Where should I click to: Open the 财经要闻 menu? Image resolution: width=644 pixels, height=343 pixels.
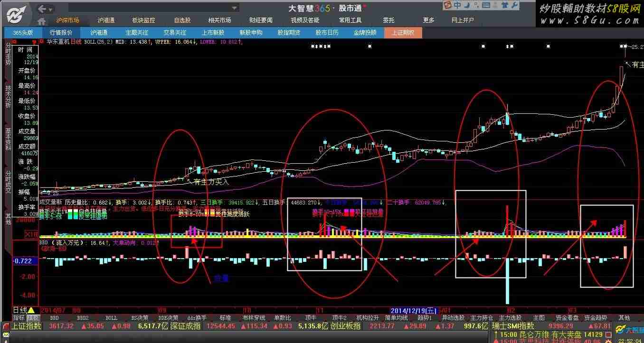coord(261,20)
